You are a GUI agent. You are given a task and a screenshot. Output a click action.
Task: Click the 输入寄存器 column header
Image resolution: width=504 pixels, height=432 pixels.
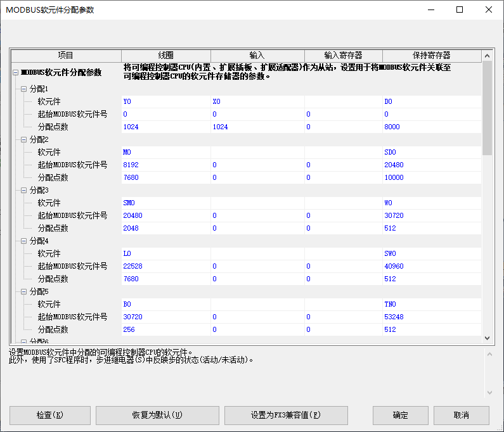[x=343, y=56]
